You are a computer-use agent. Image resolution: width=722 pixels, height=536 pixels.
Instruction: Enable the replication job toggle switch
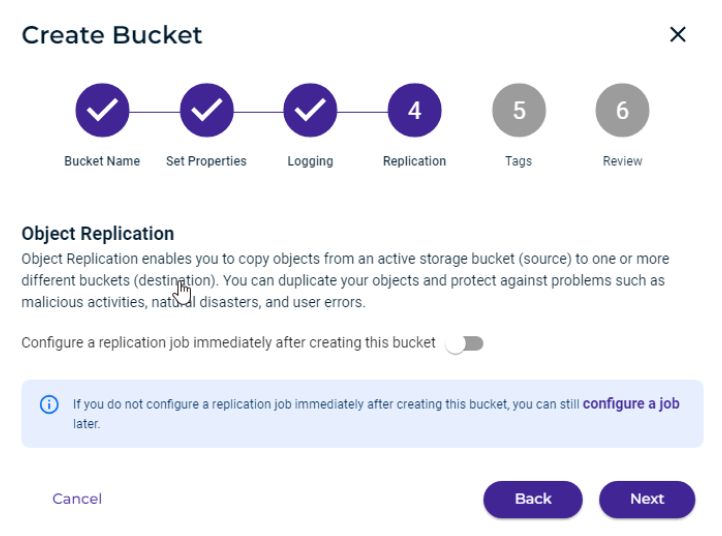pos(465,344)
